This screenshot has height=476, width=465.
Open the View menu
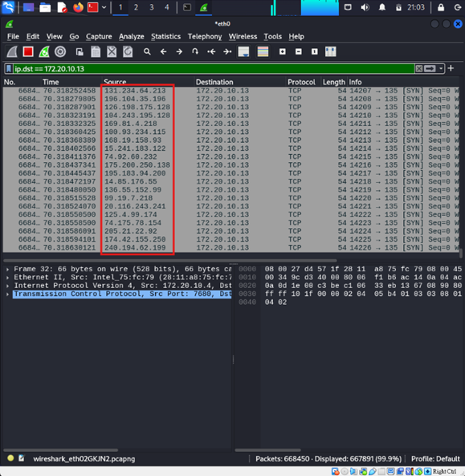(55, 37)
